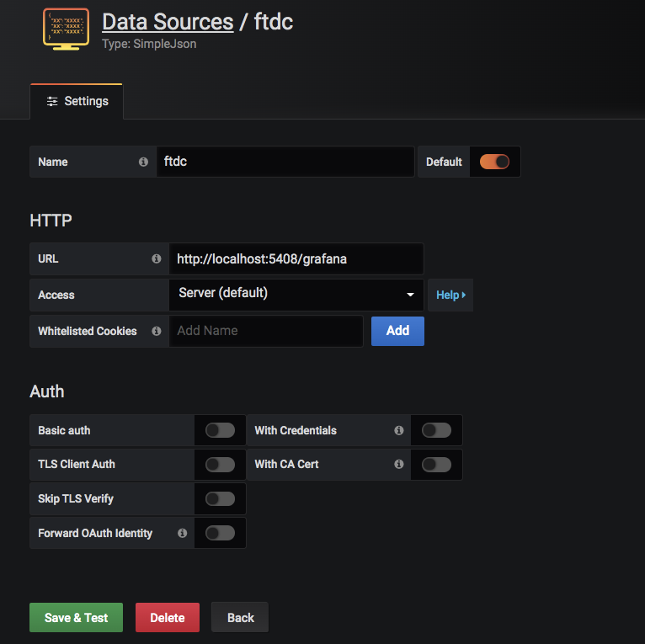This screenshot has width=645, height=644.
Task: Click the Forward OAuth Identity info icon
Action: point(182,533)
